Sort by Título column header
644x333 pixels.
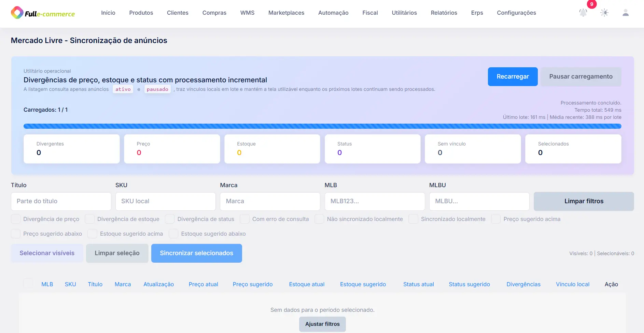tap(95, 284)
